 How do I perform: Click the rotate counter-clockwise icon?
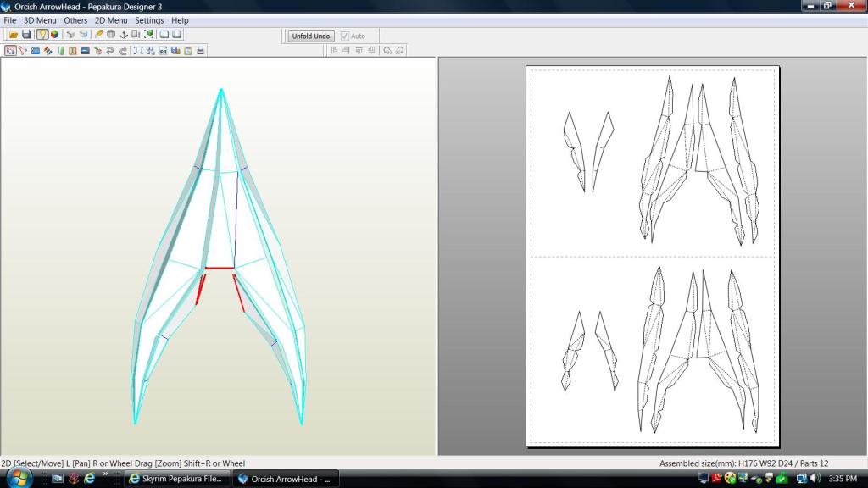(387, 50)
